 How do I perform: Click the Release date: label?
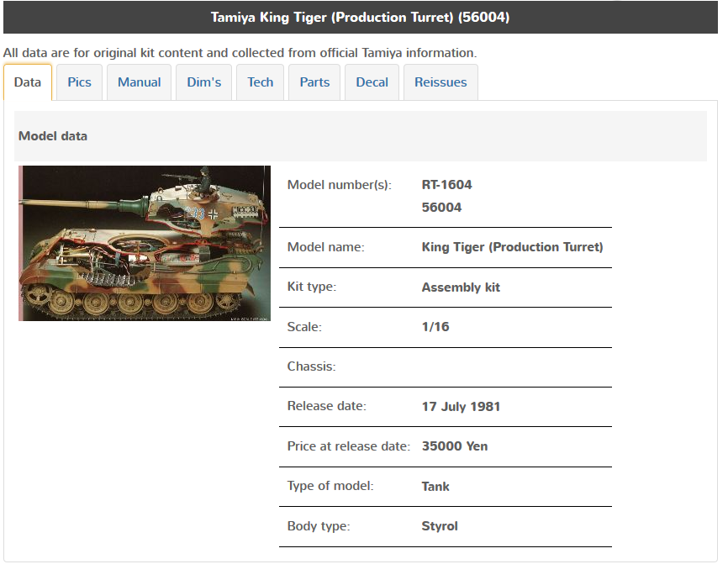click(x=327, y=406)
